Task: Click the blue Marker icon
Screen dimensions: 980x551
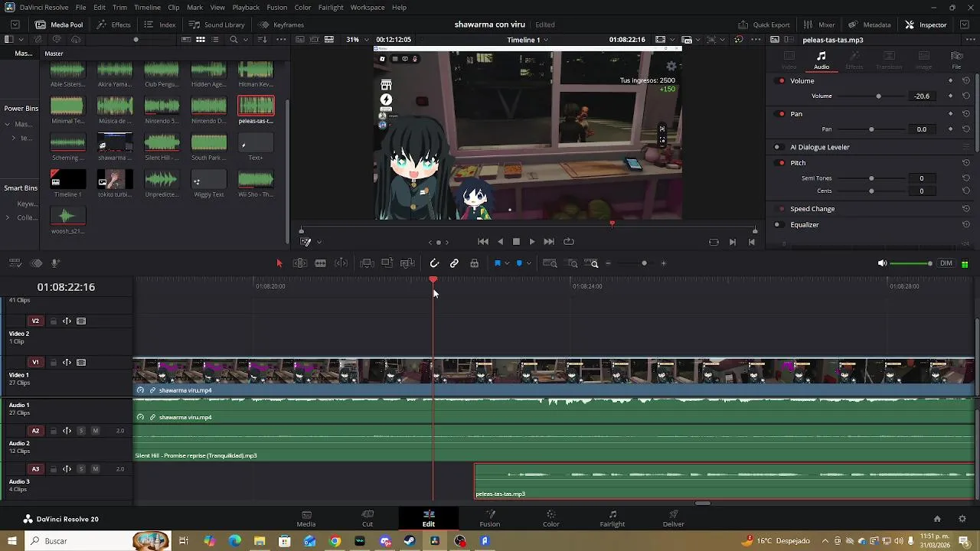Action: point(519,263)
